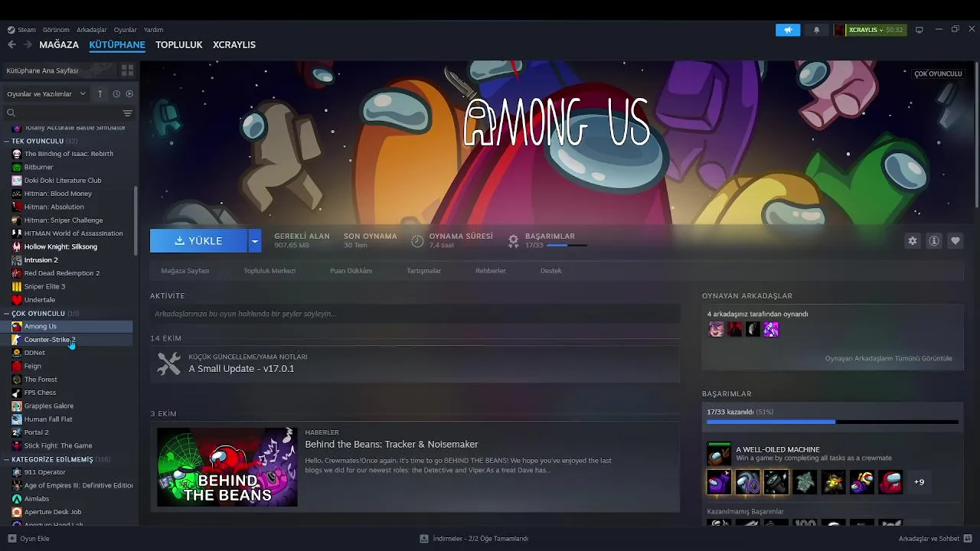980x551 pixels.
Task: Click Oynayan Arkadaşların Tümünü Görüntüle
Action: pos(889,358)
